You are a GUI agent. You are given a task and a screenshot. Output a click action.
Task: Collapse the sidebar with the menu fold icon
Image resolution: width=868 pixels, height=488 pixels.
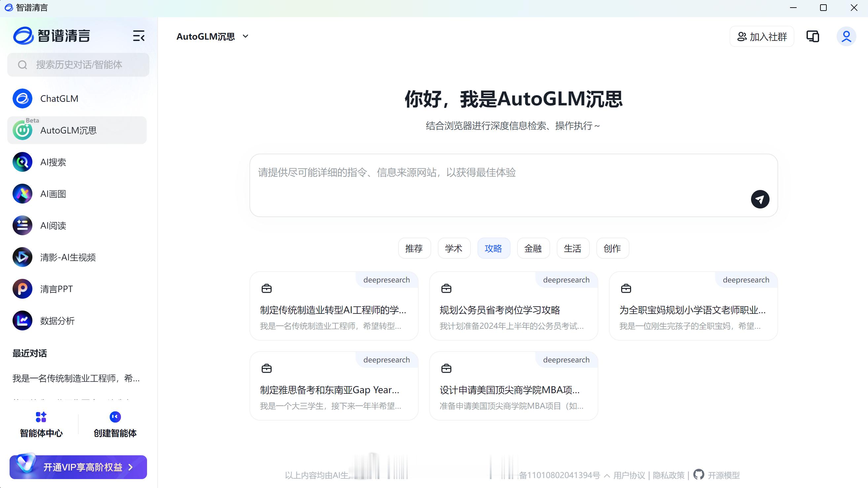(138, 36)
